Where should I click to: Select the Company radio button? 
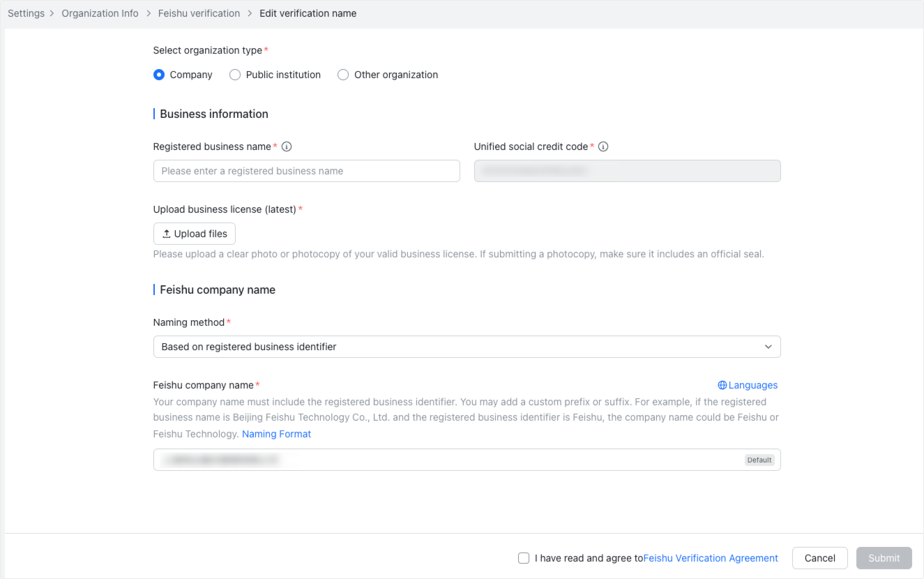pyautogui.click(x=159, y=75)
